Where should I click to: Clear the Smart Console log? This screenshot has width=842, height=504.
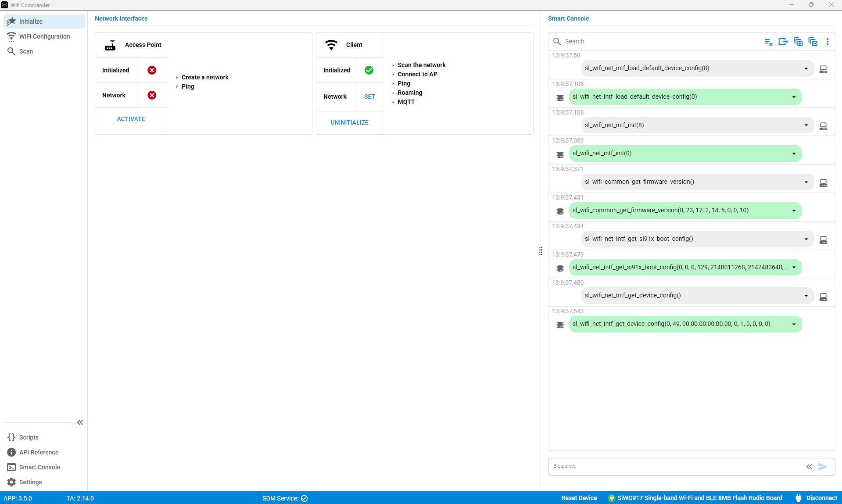[768, 42]
